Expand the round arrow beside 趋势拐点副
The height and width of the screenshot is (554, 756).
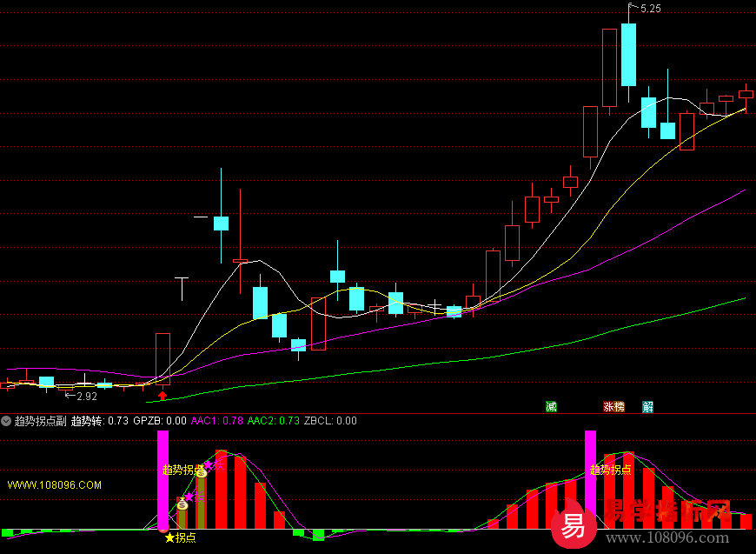[x=6, y=421]
